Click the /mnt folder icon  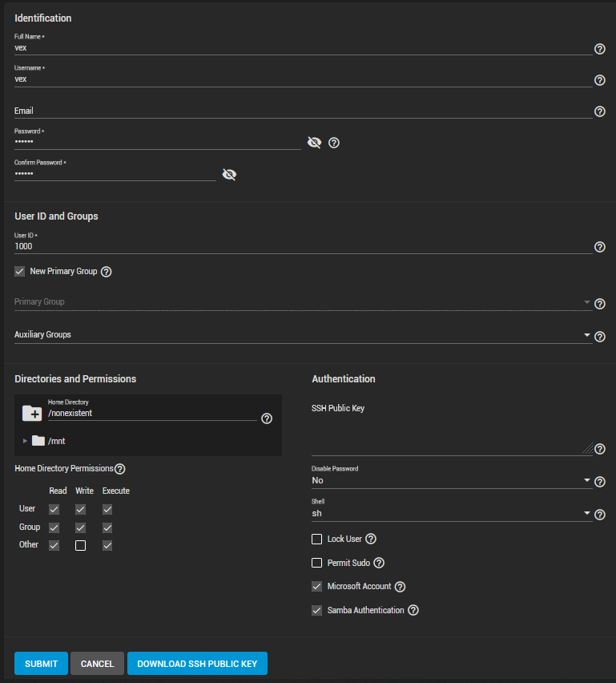(38, 440)
